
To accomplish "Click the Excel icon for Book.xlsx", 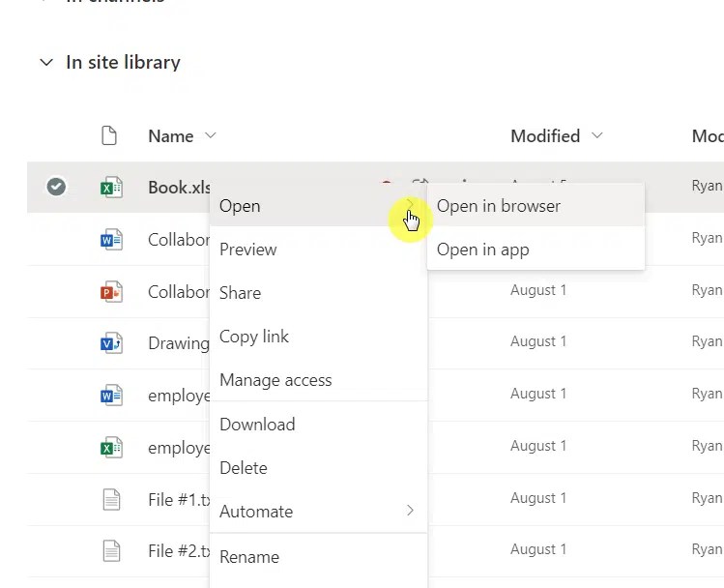I will click(111, 188).
